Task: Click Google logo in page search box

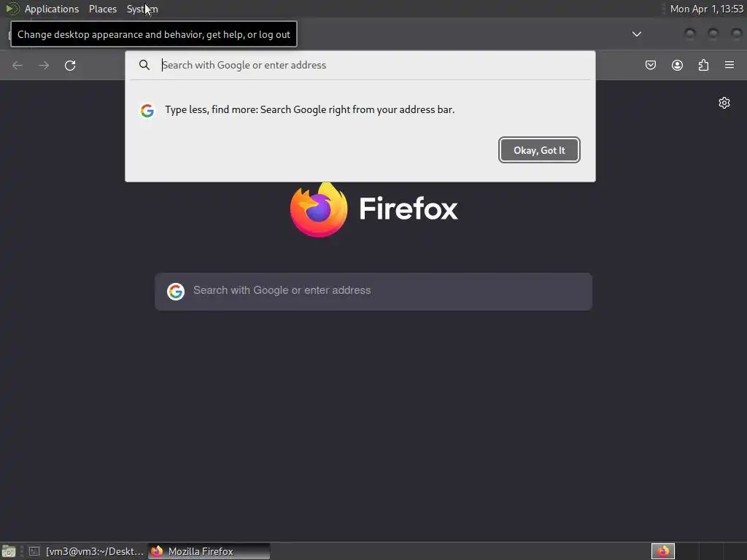Action: [x=176, y=292]
